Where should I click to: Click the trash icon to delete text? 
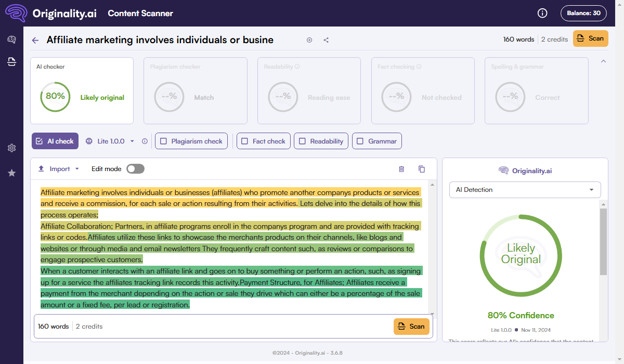click(401, 169)
